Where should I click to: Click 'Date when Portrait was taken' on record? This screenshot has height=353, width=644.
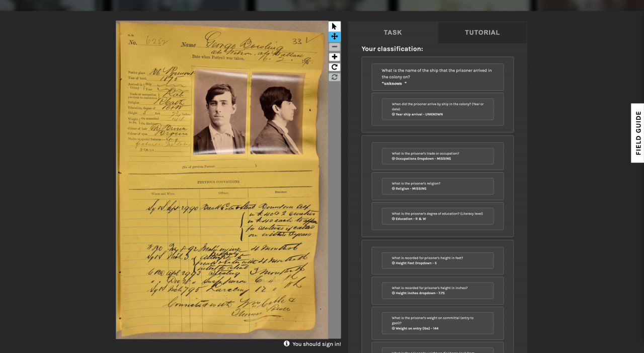click(x=218, y=58)
